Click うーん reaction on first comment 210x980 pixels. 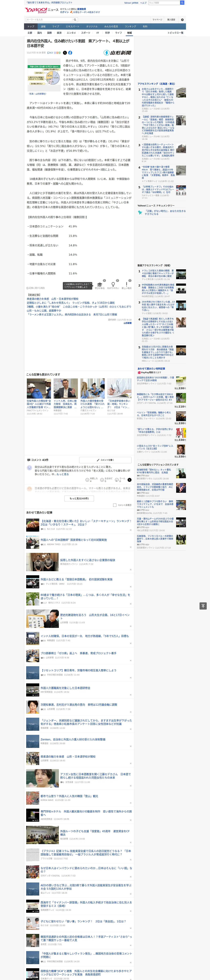(x=120, y=480)
